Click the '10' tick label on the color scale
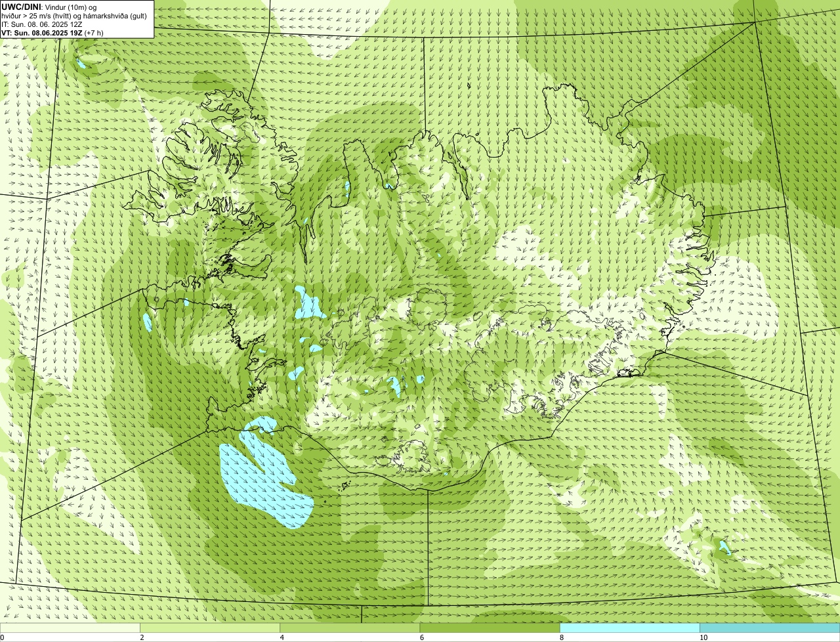 click(703, 637)
